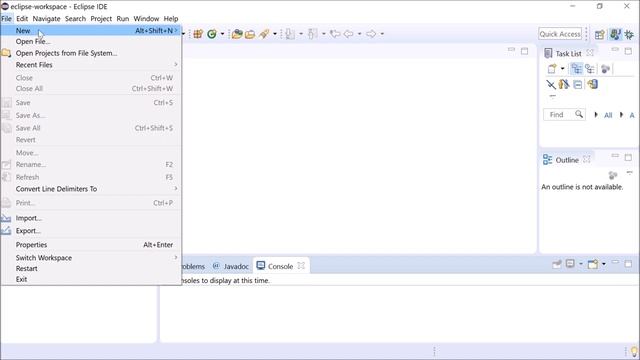Click the tip lightbulb in status bar

(634, 351)
